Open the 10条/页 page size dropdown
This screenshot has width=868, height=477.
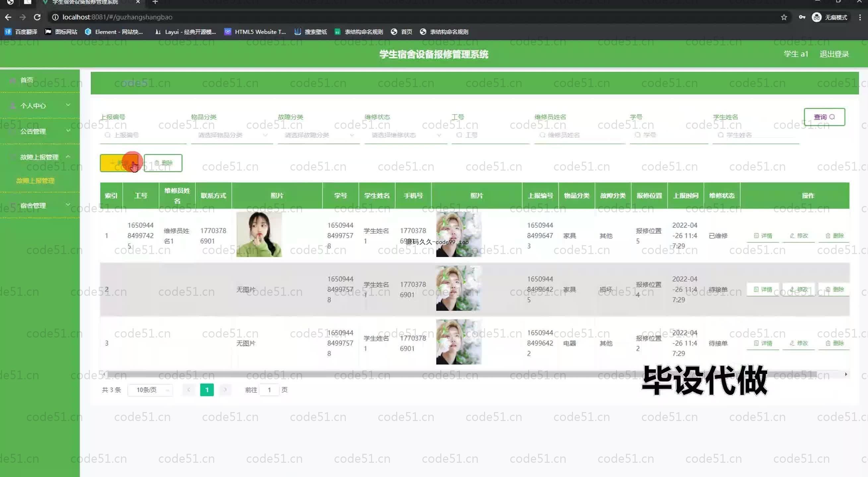click(150, 390)
